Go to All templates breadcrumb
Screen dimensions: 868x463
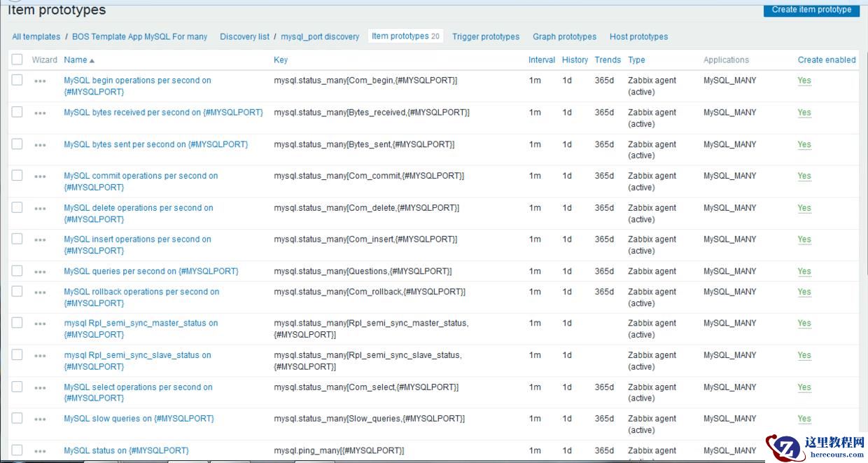click(x=36, y=36)
